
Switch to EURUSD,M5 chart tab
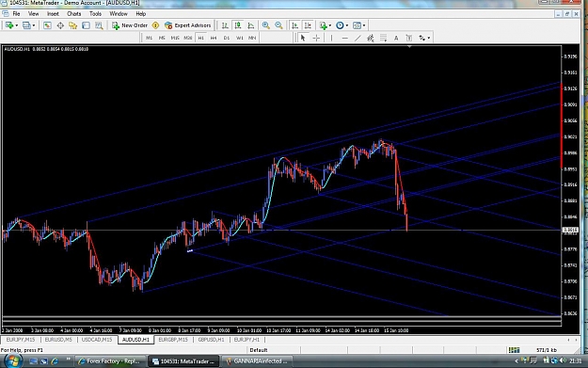(x=58, y=340)
